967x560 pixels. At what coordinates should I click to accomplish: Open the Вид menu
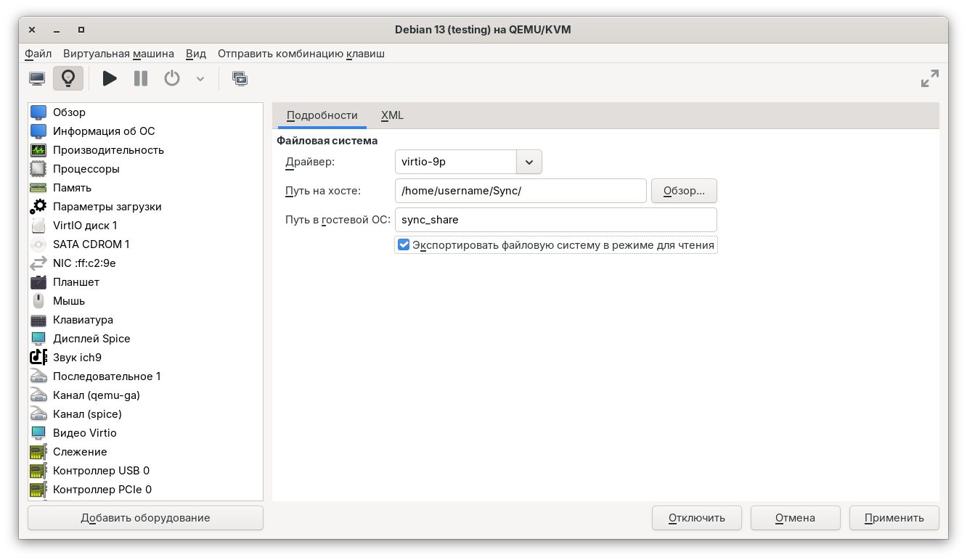(x=196, y=54)
